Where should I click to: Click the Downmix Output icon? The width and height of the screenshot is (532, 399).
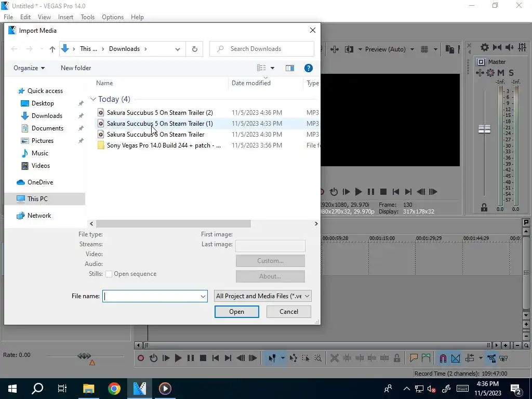coord(497,47)
